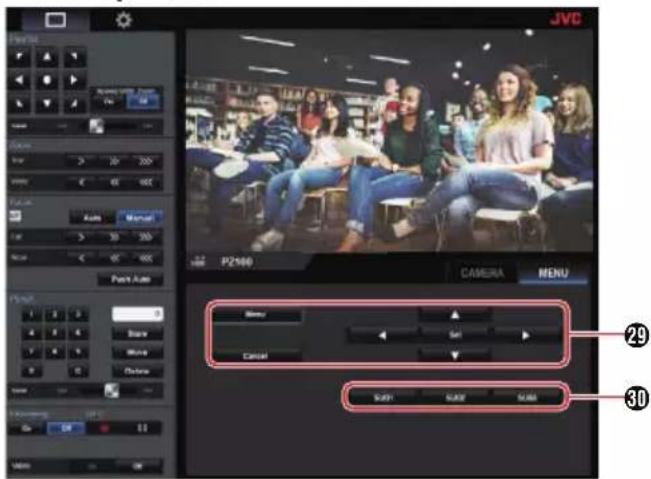Move menu cursor down
Screen dimensions: 651x479
[x=455, y=355]
